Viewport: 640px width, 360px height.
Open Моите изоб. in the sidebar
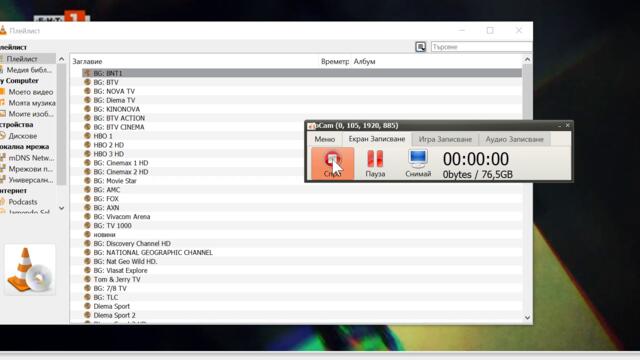click(28, 114)
